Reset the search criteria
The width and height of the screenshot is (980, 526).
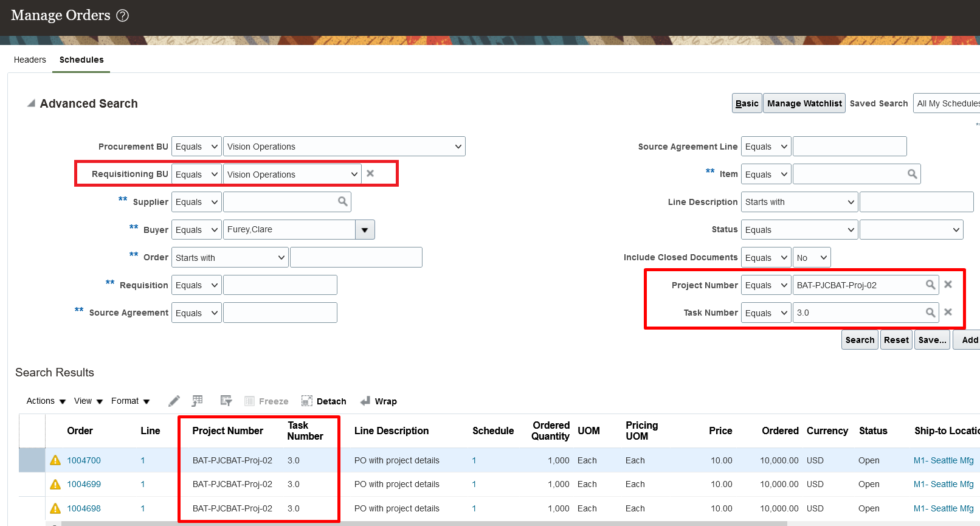(896, 340)
